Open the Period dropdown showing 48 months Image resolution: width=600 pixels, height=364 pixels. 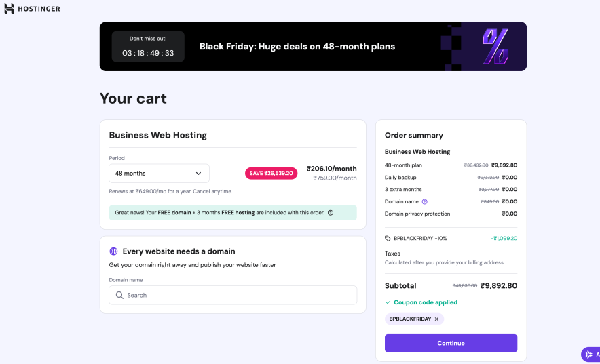coord(159,174)
